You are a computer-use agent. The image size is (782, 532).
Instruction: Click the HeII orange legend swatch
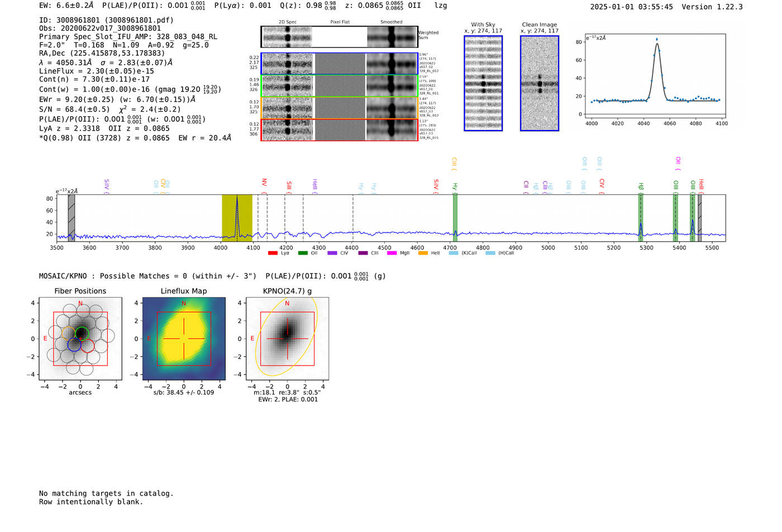click(x=423, y=253)
